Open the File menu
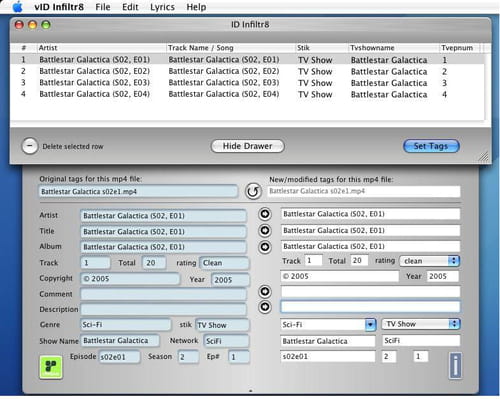 (x=103, y=7)
